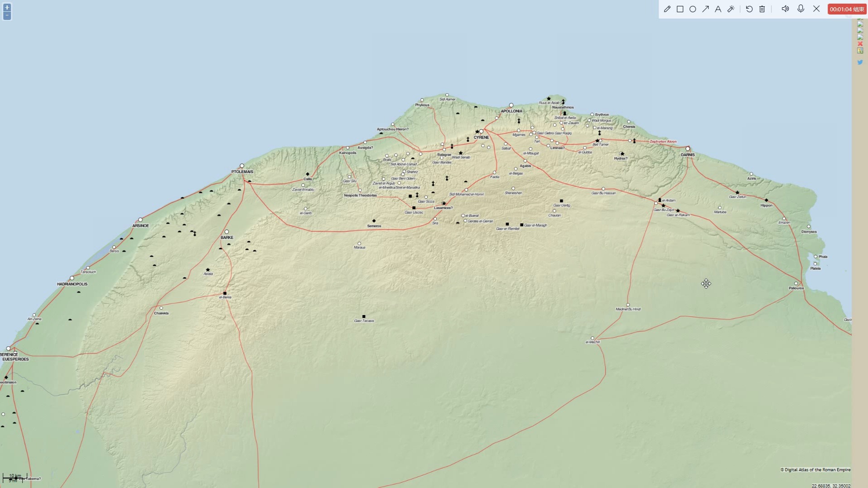Toggle the microphone recording
This screenshot has width=868, height=488.
(x=801, y=9)
